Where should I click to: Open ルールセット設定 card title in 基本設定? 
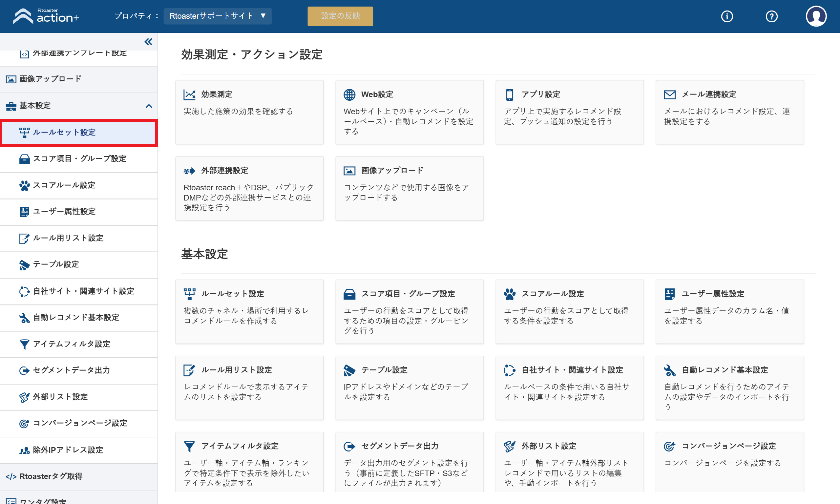pos(233,294)
